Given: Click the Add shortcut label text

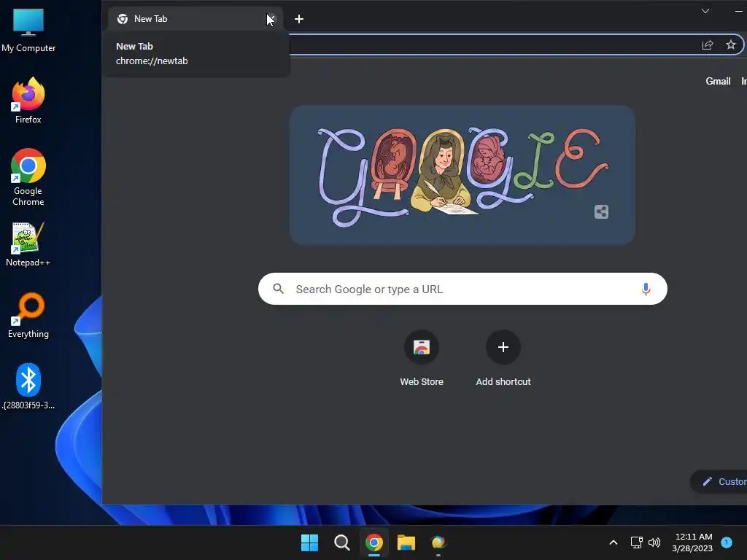Looking at the screenshot, I should pyautogui.click(x=503, y=382).
